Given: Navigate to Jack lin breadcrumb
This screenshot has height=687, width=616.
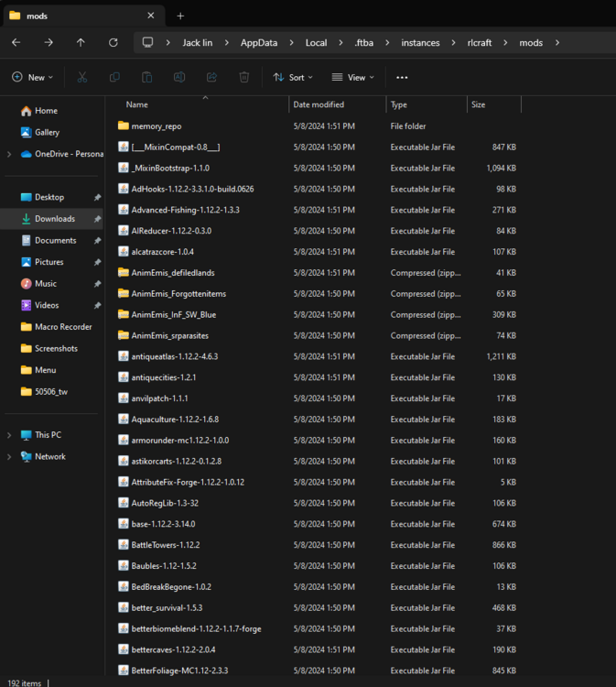Looking at the screenshot, I should tap(198, 42).
